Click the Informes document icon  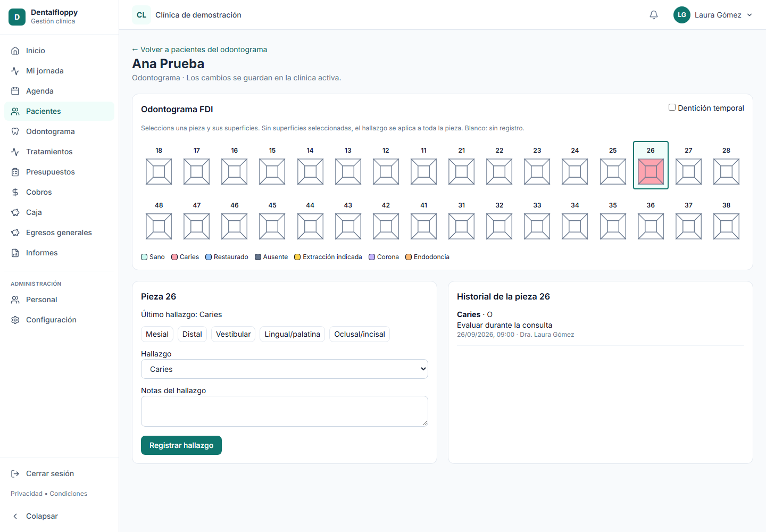click(x=15, y=253)
